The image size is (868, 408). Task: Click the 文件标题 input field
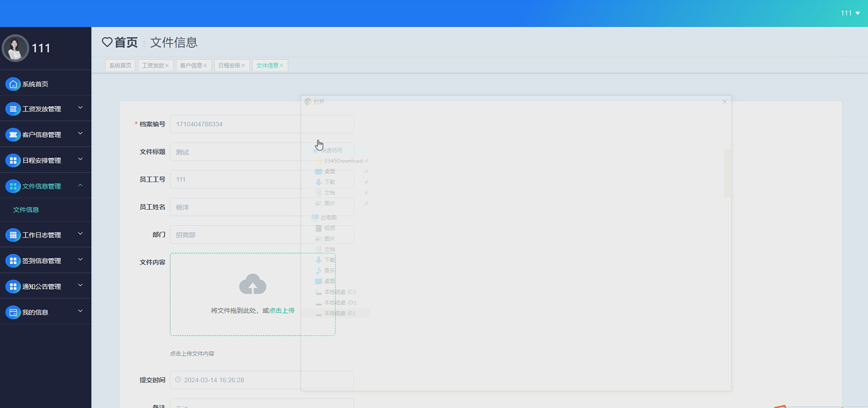pyautogui.click(x=262, y=152)
